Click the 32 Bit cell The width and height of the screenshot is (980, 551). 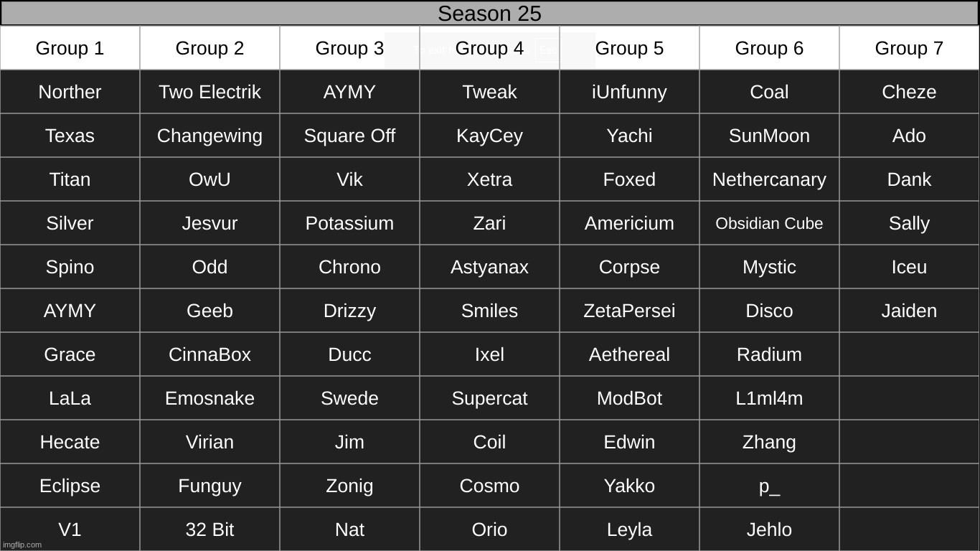point(209,529)
